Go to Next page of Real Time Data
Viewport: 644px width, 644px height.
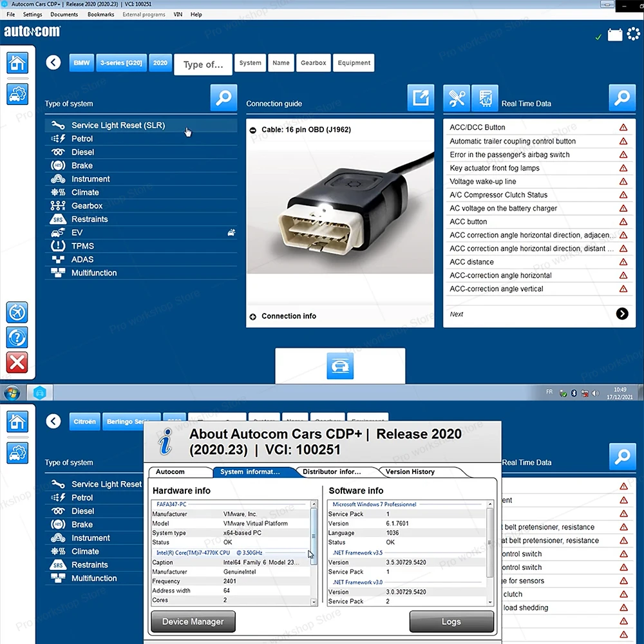(622, 314)
